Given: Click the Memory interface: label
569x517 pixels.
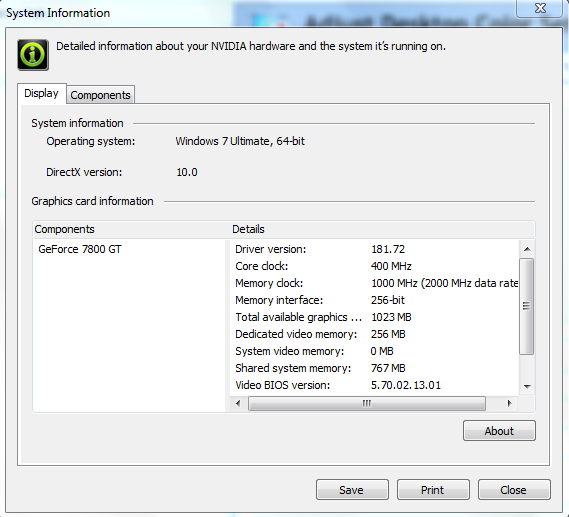Looking at the screenshot, I should pyautogui.click(x=279, y=300).
